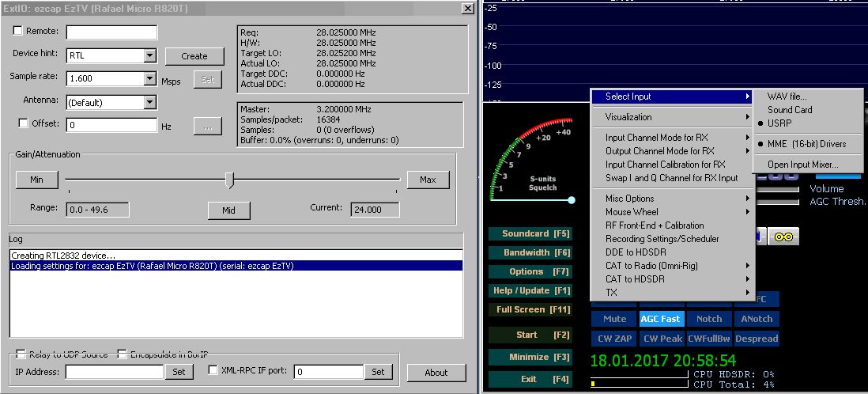Expand the Visualization submenu
The height and width of the screenshot is (394, 868).
point(672,117)
